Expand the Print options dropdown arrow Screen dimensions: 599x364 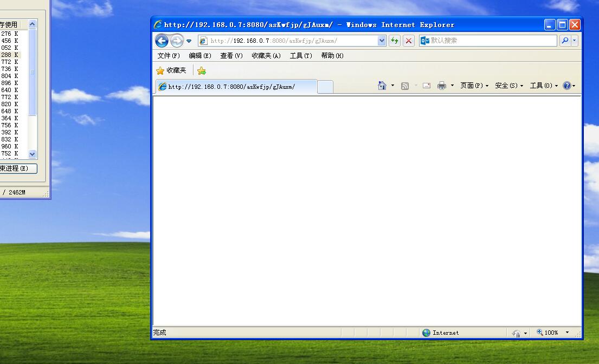pos(452,86)
